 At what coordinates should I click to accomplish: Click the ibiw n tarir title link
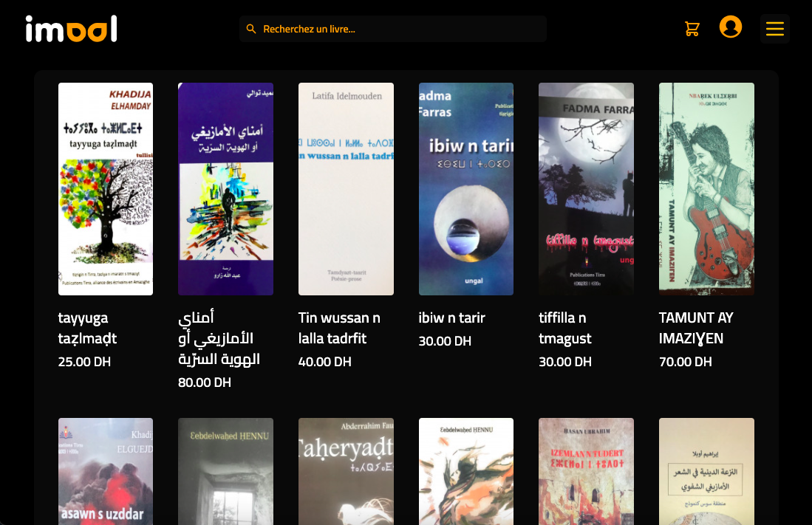pos(451,318)
